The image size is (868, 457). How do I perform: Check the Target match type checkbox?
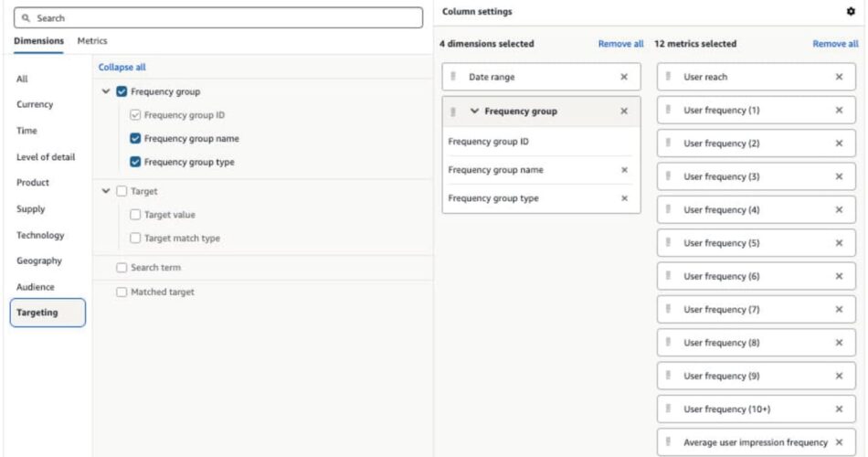[x=135, y=239]
